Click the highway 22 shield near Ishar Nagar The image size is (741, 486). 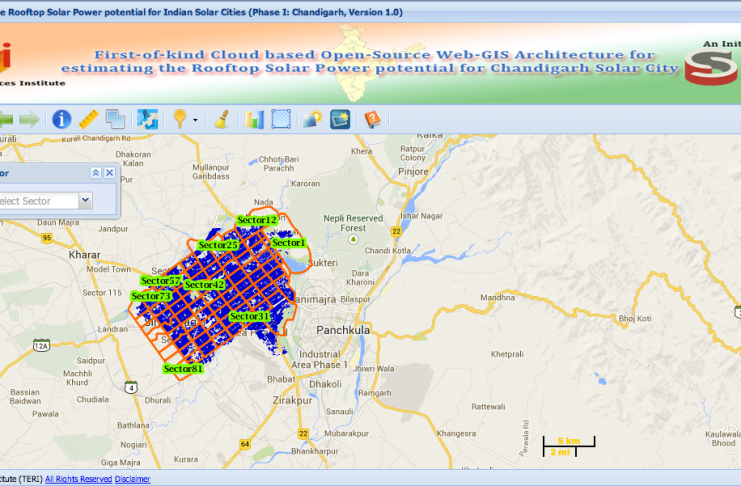[396, 231]
